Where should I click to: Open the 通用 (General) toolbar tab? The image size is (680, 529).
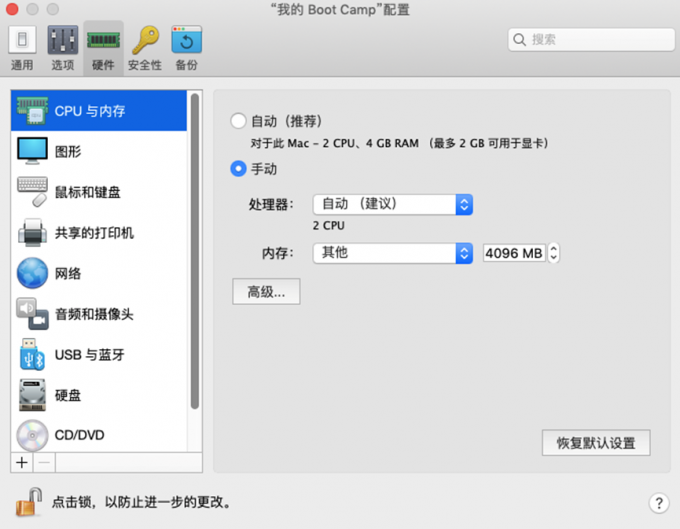[x=22, y=47]
